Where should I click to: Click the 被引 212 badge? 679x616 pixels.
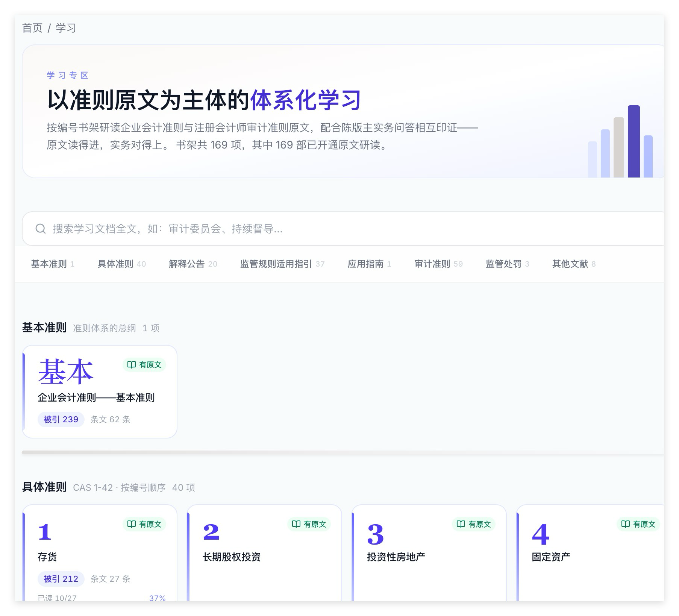[61, 579]
